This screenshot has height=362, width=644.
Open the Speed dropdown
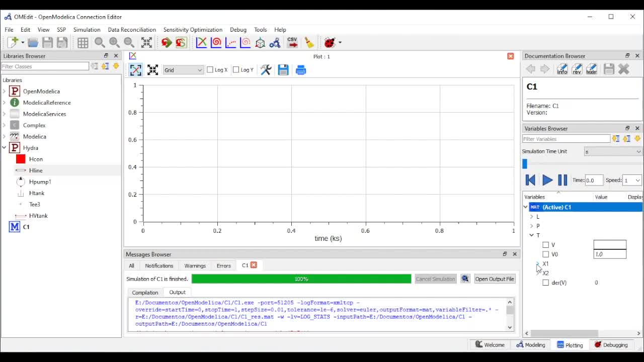point(632,180)
